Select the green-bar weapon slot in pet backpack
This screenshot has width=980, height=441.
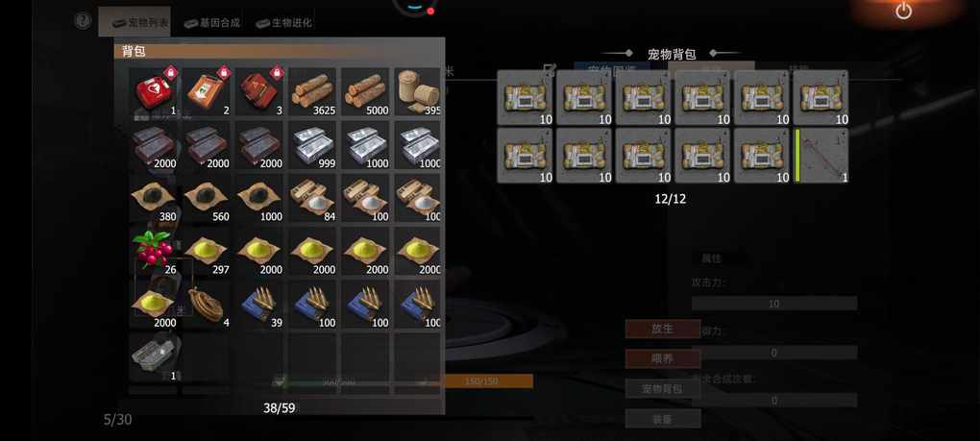(x=821, y=156)
